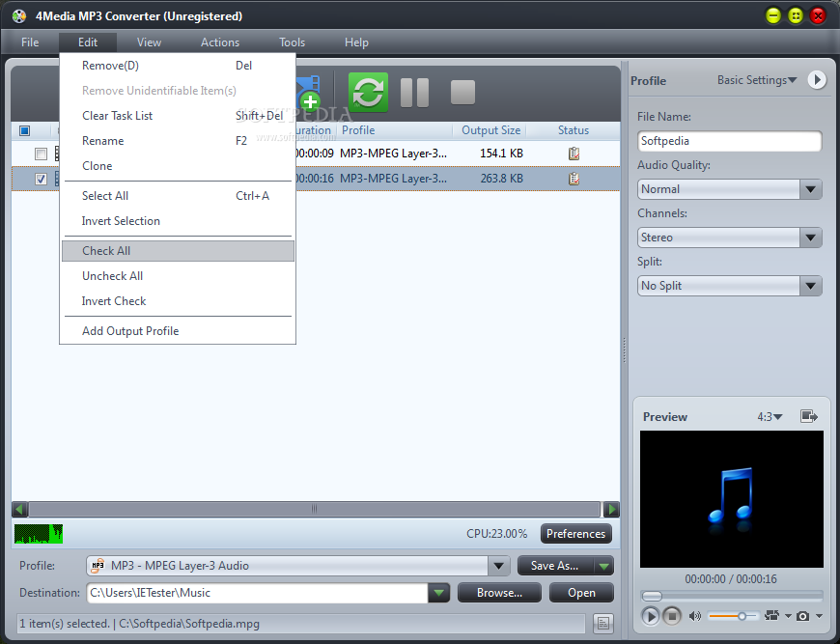This screenshot has height=644, width=840.
Task: Click the preview volume slider
Action: [733, 616]
